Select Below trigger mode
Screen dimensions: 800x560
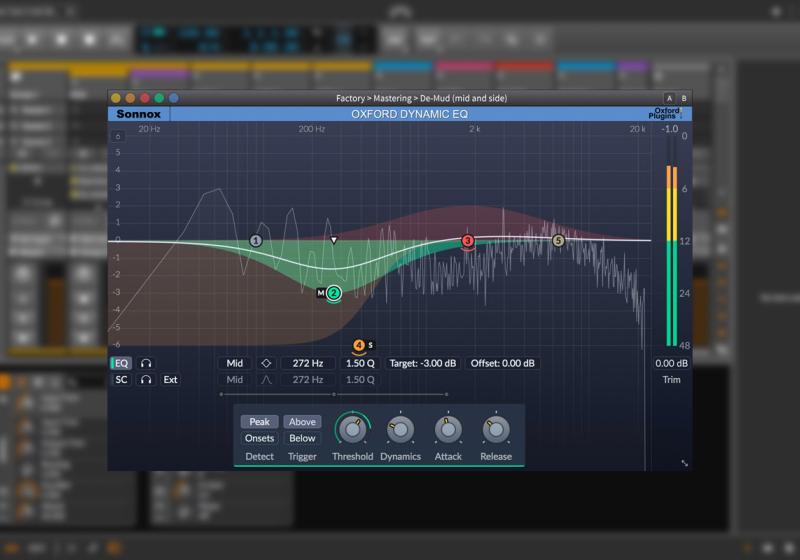302,438
